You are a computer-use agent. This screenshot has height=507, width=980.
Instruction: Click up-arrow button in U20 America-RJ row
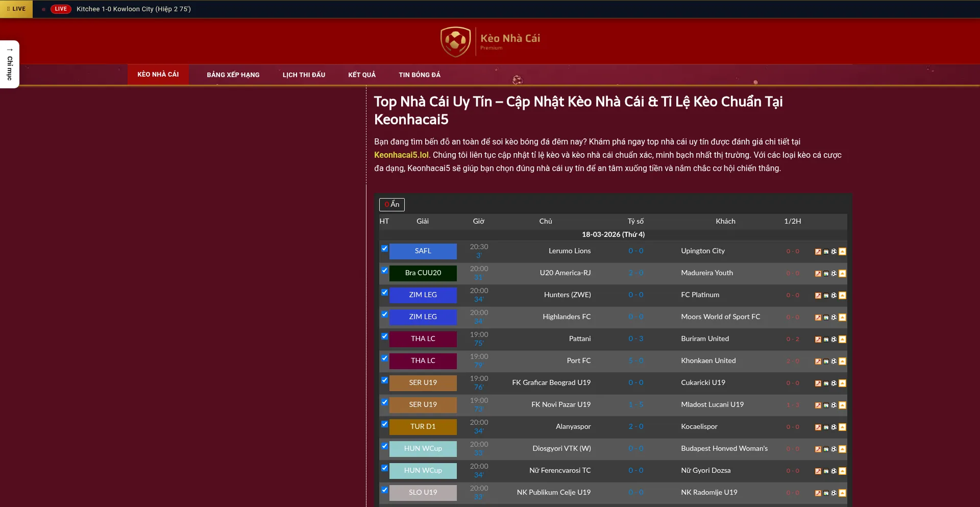(x=842, y=273)
